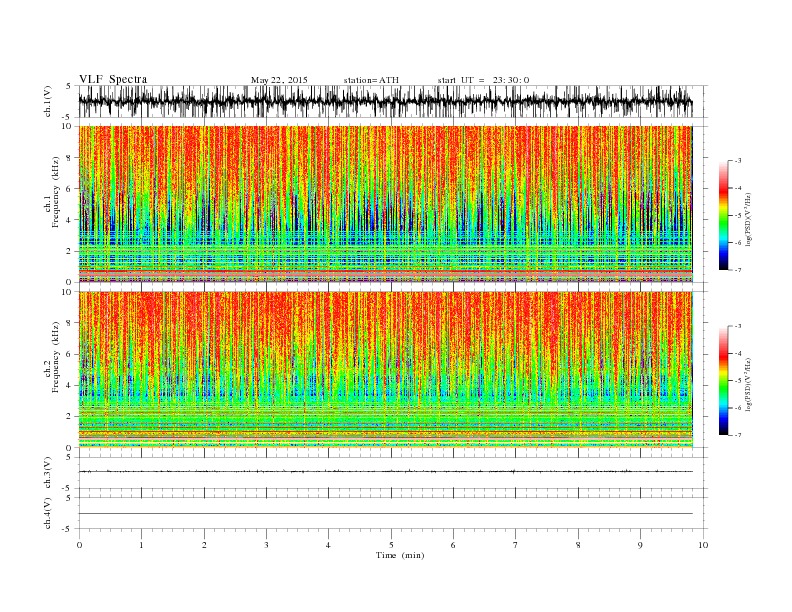Click the "ch.3(V)" axis label
The height and width of the screenshot is (612, 792).
(x=48, y=472)
